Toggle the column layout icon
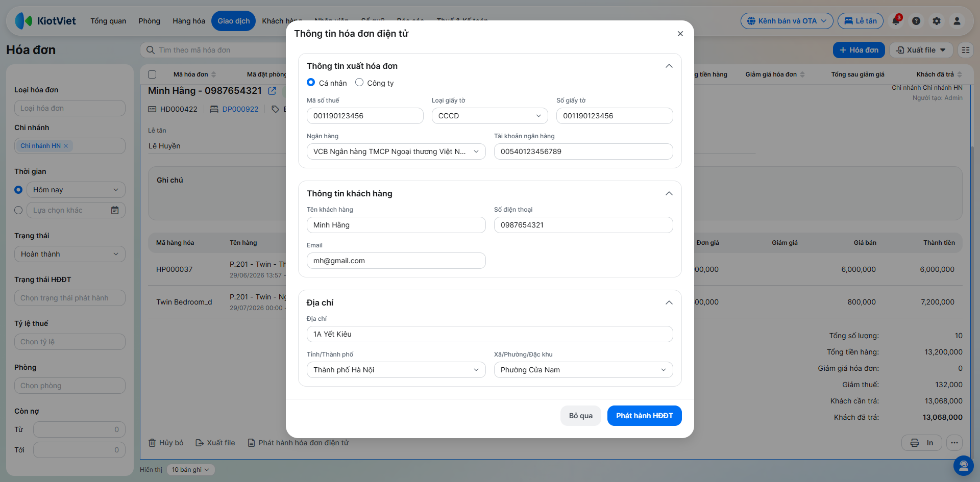The height and width of the screenshot is (482, 980). [x=965, y=50]
